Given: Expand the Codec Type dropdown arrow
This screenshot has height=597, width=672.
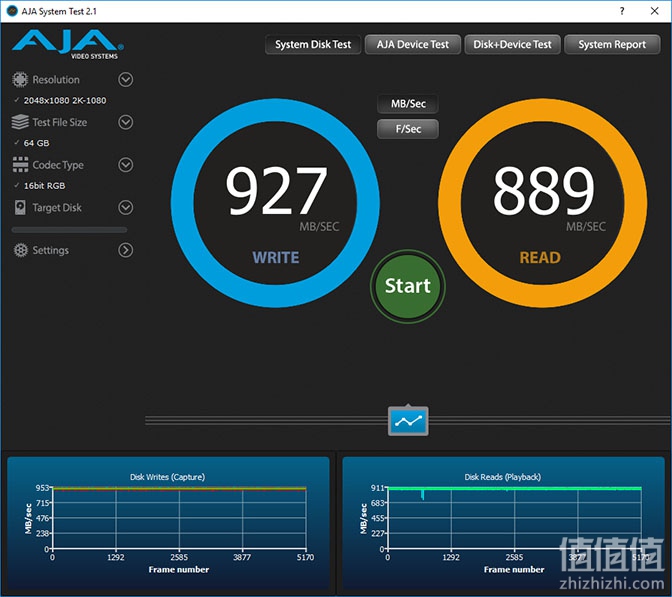Looking at the screenshot, I should click(x=126, y=165).
